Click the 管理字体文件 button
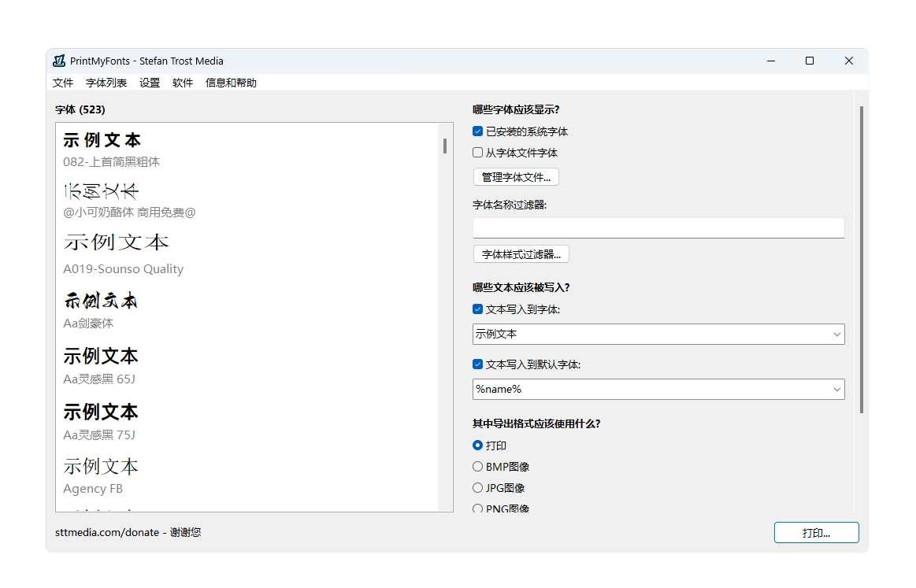Viewport: 916px width, 588px height. pyautogui.click(x=516, y=177)
